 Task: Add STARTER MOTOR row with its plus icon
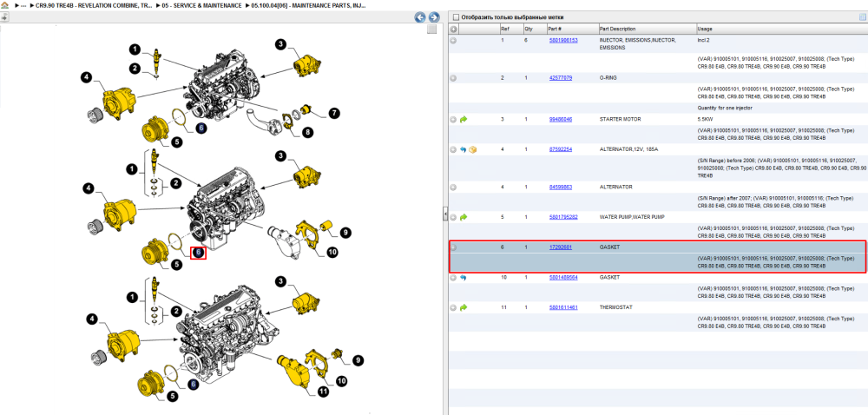click(x=453, y=120)
